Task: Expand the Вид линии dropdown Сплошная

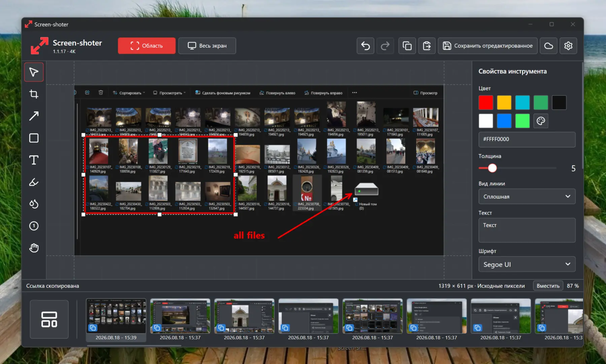Action: tap(527, 196)
